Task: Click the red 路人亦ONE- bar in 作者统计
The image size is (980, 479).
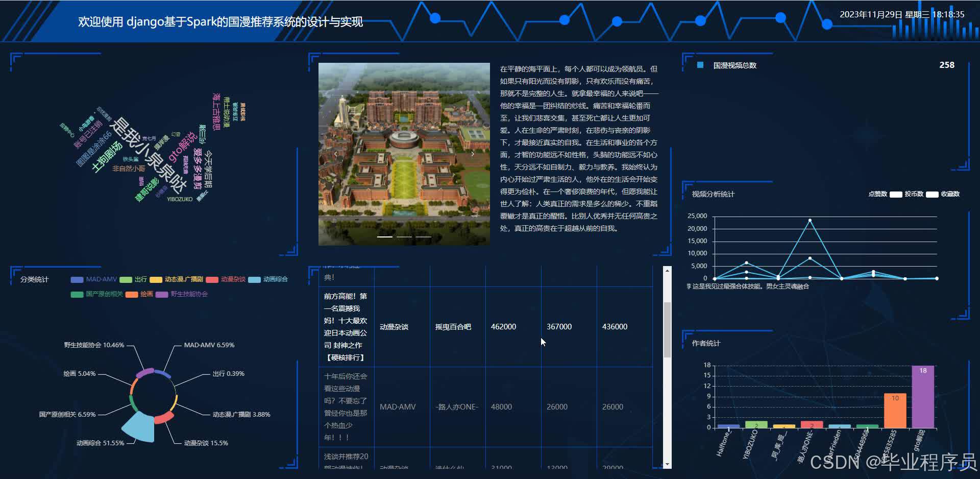Action: pyautogui.click(x=812, y=424)
